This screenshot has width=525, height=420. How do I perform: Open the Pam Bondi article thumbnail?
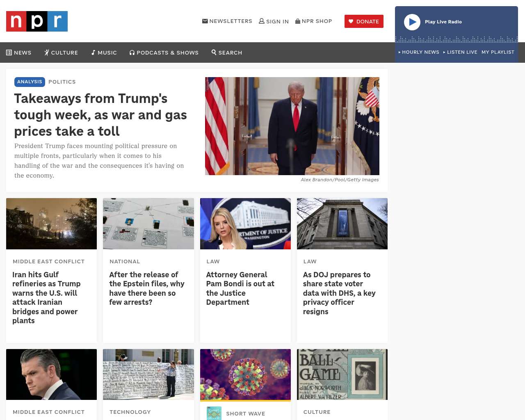[x=245, y=224]
